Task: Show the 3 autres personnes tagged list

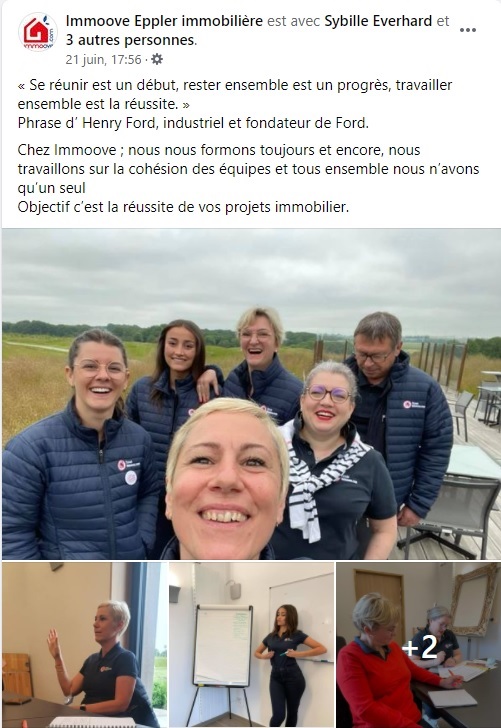Action: click(130, 40)
